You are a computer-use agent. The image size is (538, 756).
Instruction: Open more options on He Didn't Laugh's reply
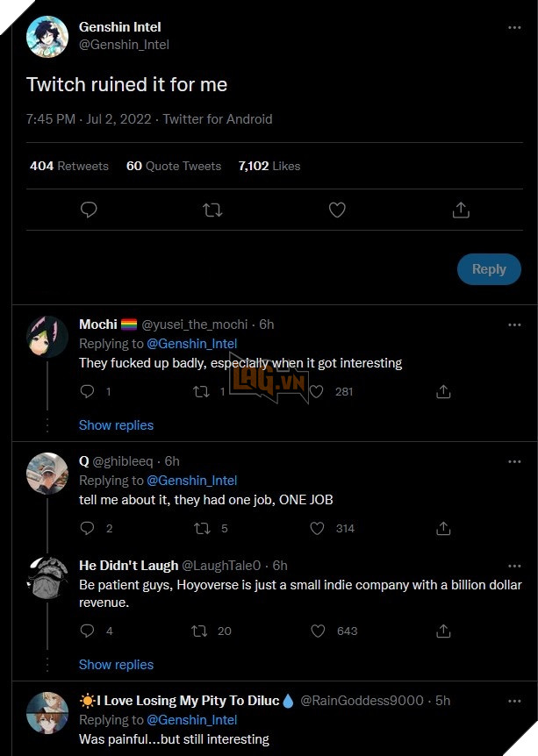pyautogui.click(x=514, y=565)
